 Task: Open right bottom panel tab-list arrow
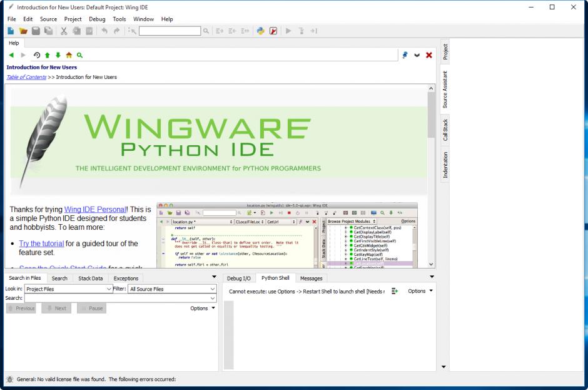point(432,277)
